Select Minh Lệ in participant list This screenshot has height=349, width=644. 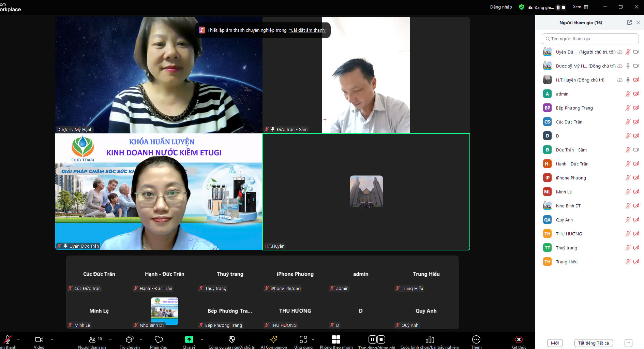pyautogui.click(x=589, y=192)
